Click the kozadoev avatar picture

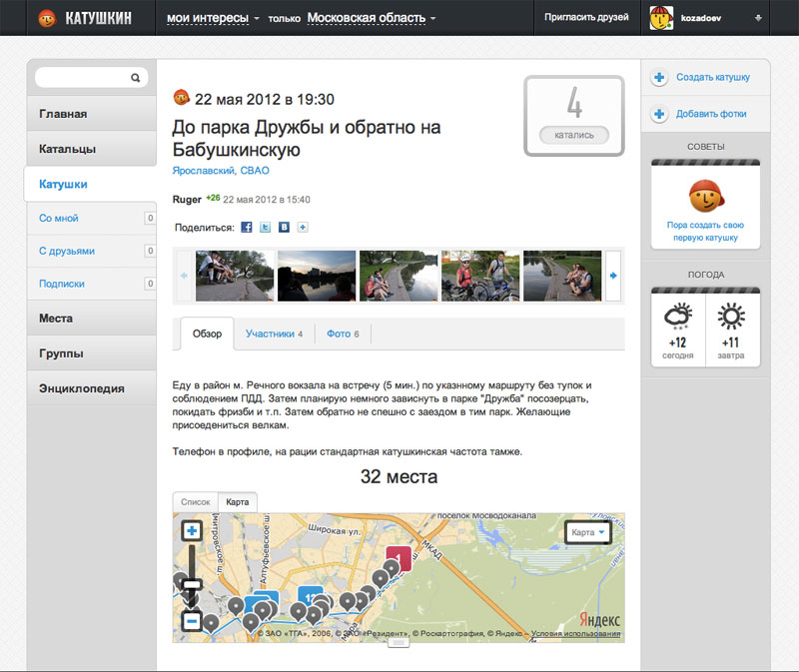click(x=661, y=18)
